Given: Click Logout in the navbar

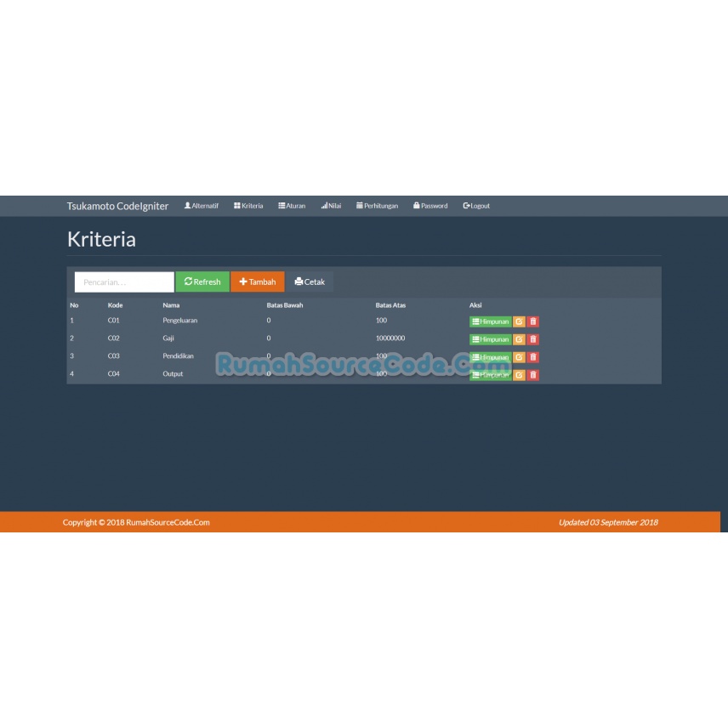Looking at the screenshot, I should point(476,206).
